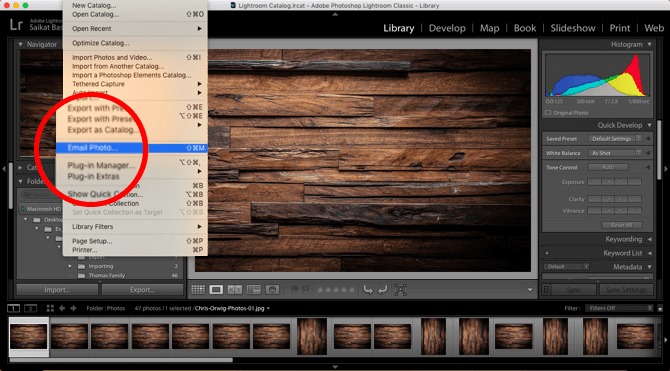The image size is (670, 371).
Task: Rotate photo clockwise arrow icon
Action: 382,290
